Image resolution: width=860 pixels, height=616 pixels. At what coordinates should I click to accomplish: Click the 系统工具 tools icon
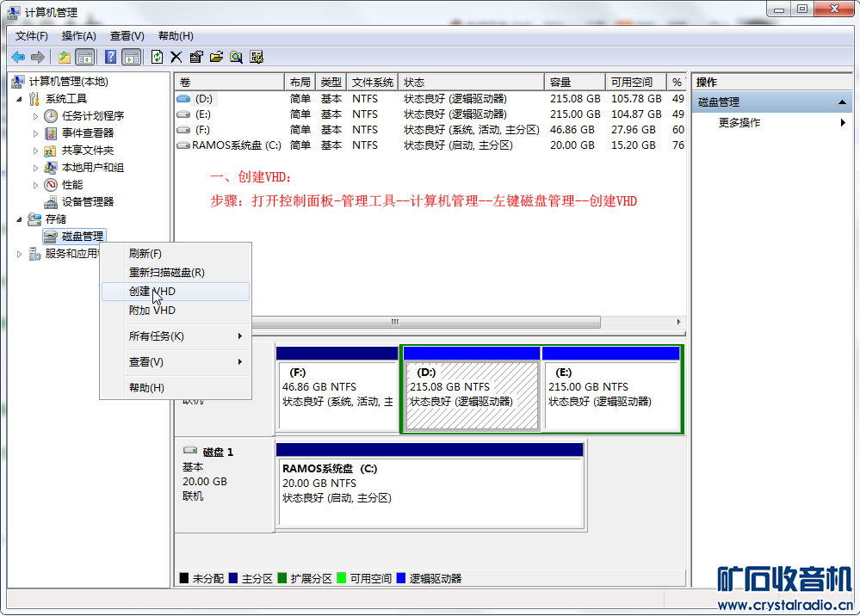[x=34, y=99]
